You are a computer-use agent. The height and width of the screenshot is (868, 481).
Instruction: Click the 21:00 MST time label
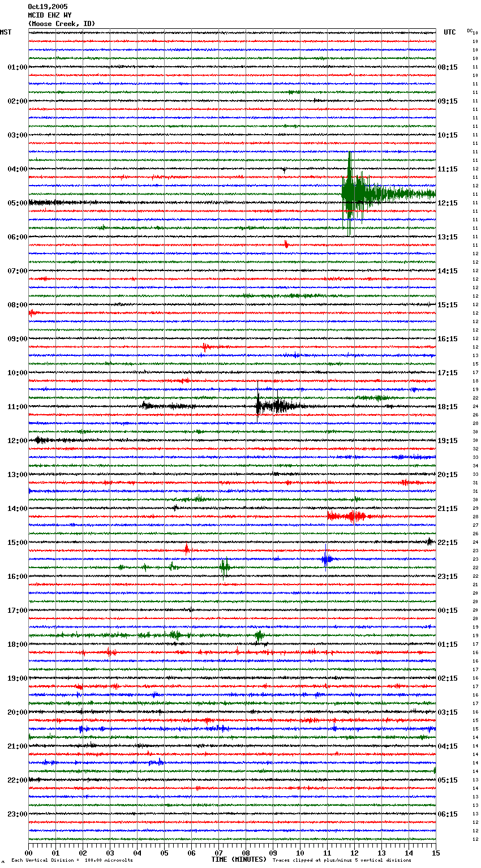click(18, 746)
